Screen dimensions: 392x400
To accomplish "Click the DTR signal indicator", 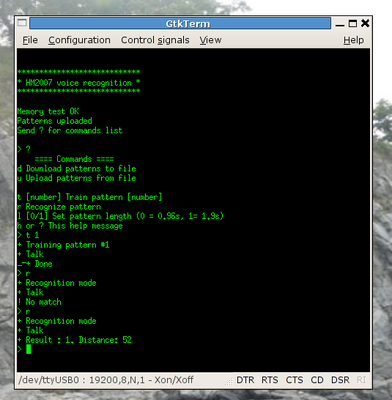I will [245, 380].
